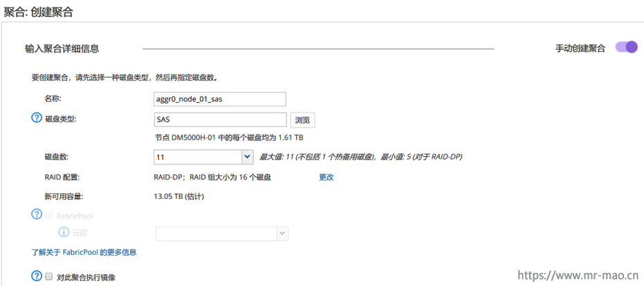Click the 更改 link for RAID configuration

(x=326, y=178)
